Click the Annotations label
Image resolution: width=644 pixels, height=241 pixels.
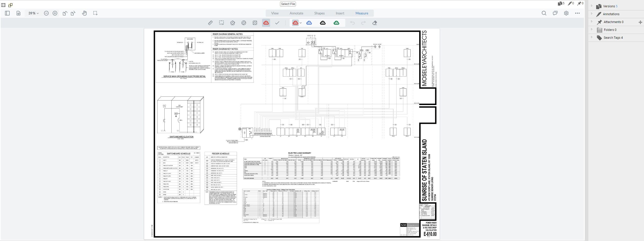[x=611, y=14]
